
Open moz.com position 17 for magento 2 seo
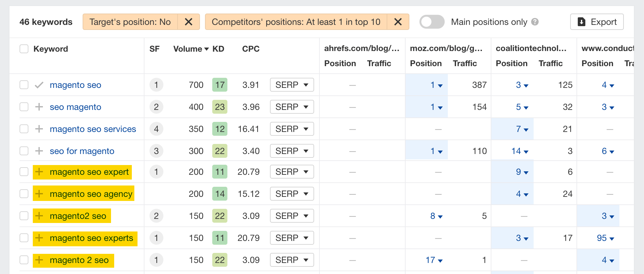pyautogui.click(x=434, y=260)
